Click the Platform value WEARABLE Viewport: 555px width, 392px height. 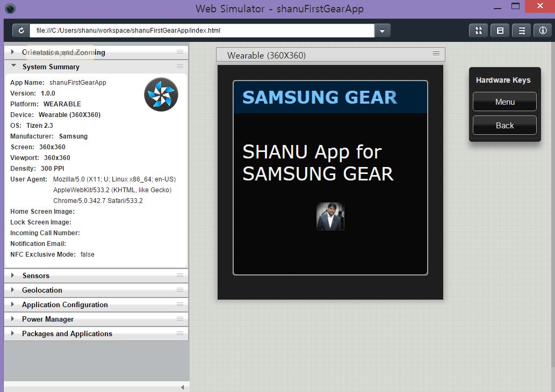[x=62, y=104]
